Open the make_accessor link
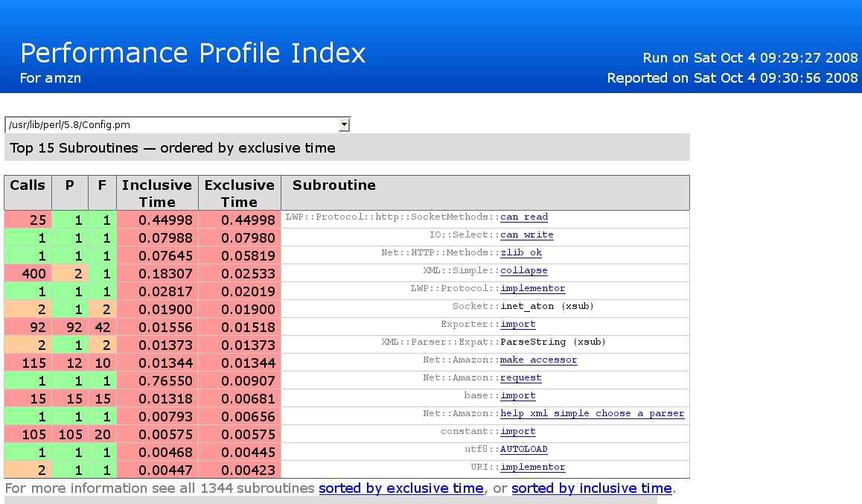862x504 pixels. [539, 360]
